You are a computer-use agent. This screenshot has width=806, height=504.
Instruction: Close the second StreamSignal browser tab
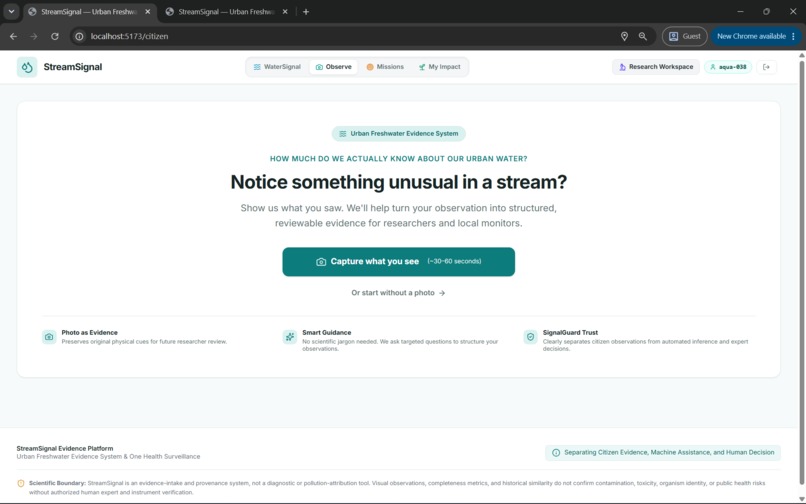coord(285,12)
